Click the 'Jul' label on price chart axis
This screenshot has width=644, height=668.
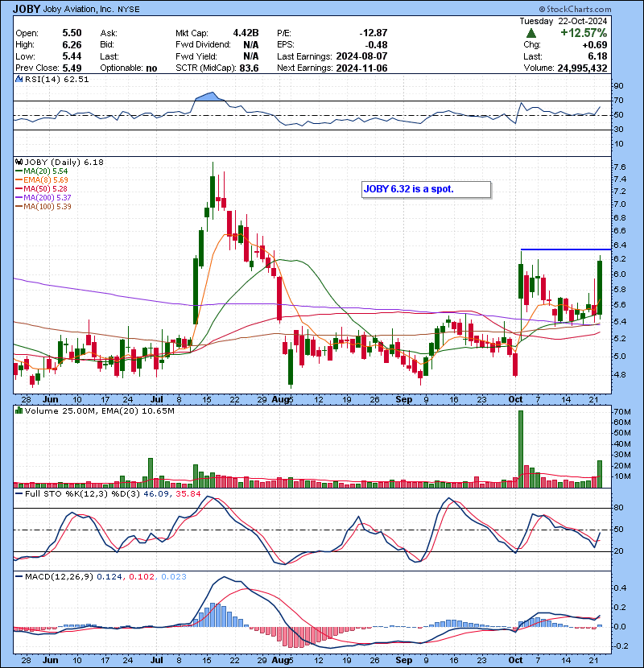157,400
